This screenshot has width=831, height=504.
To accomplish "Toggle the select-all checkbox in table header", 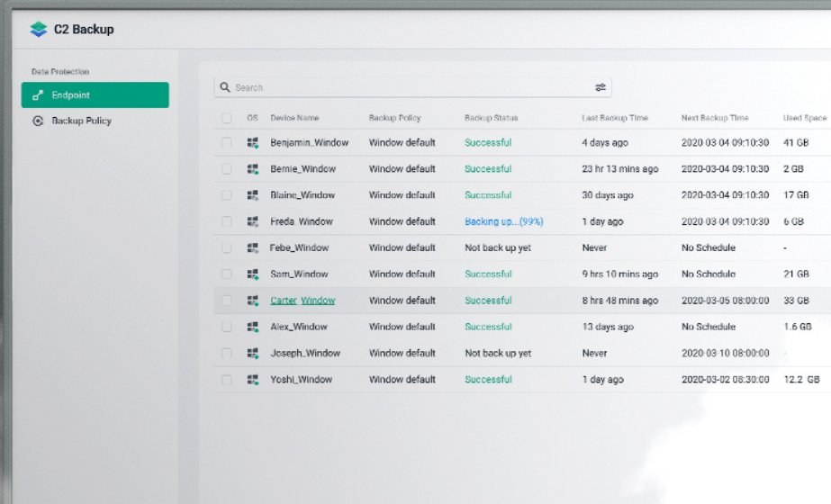I will 226,118.
